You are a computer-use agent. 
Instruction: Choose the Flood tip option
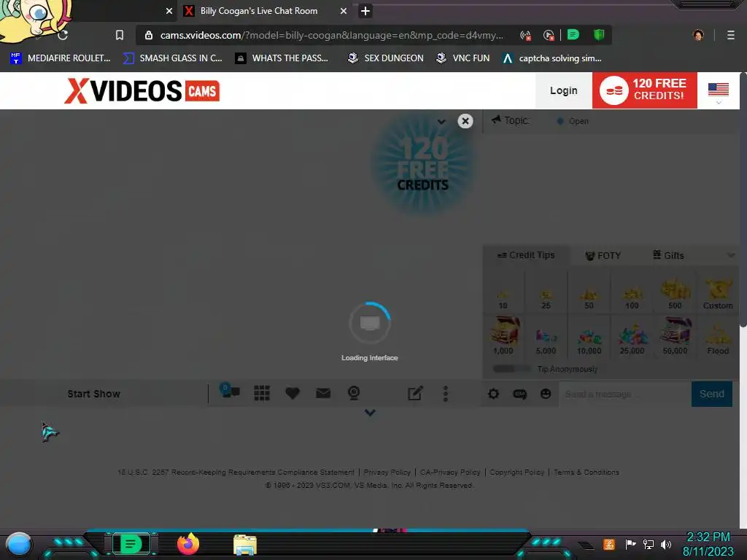718,336
